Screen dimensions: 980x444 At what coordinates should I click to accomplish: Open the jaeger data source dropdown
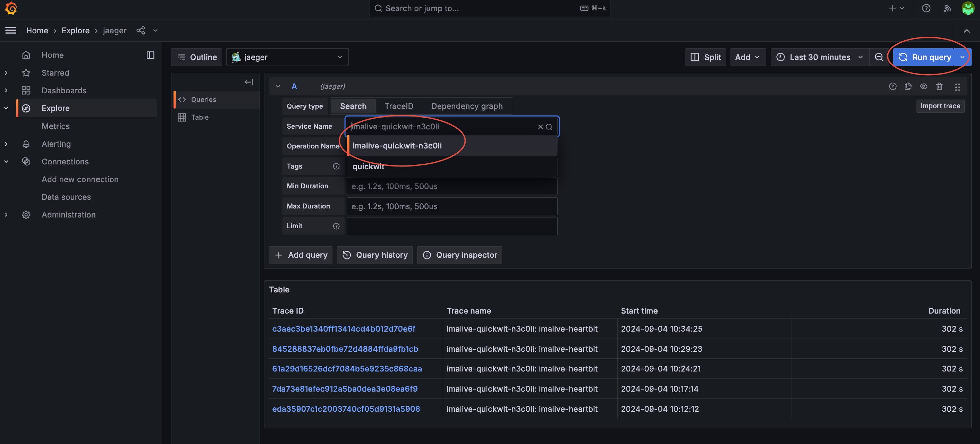pos(287,57)
